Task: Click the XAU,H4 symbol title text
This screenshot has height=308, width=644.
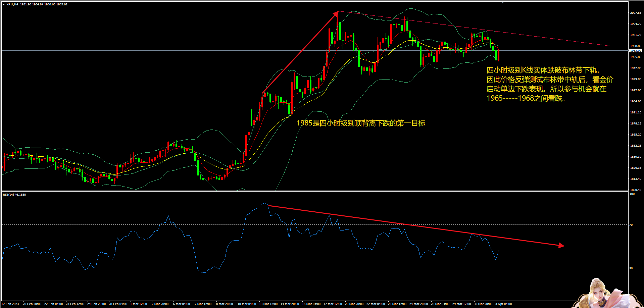Action: [12, 4]
